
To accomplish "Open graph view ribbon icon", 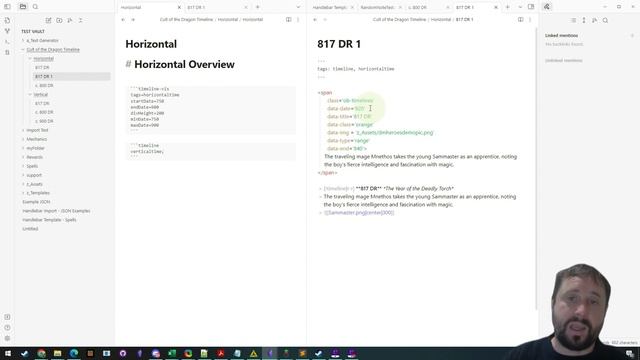I will point(7,31).
